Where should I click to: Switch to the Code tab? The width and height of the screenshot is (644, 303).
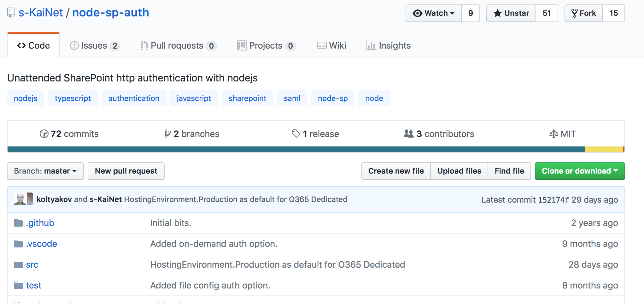[x=33, y=45]
